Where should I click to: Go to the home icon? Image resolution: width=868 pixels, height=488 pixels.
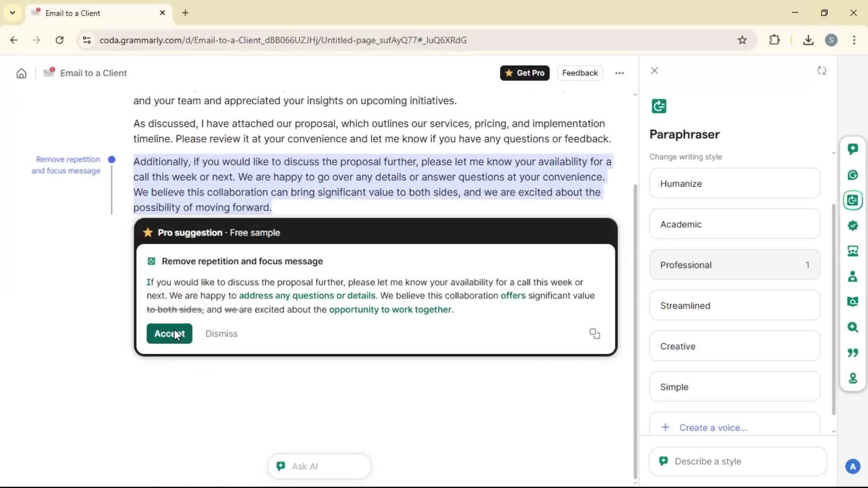tap(21, 73)
